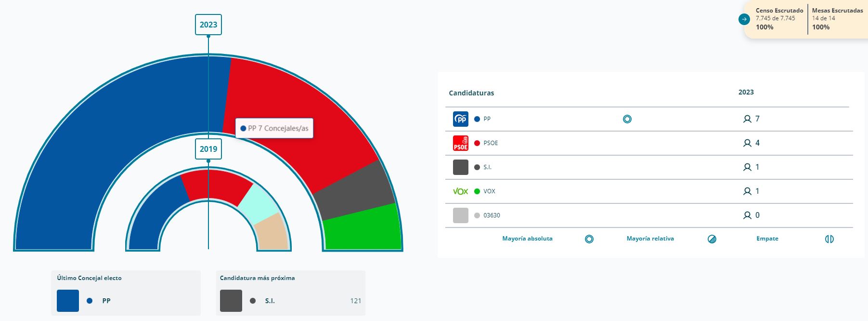Select the 2023 year marker on chart

pyautogui.click(x=208, y=25)
